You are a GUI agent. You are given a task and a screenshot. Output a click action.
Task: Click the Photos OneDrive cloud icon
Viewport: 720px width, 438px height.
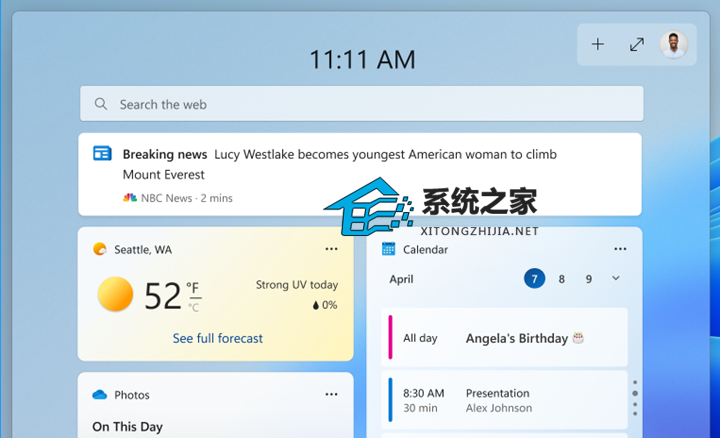99,395
